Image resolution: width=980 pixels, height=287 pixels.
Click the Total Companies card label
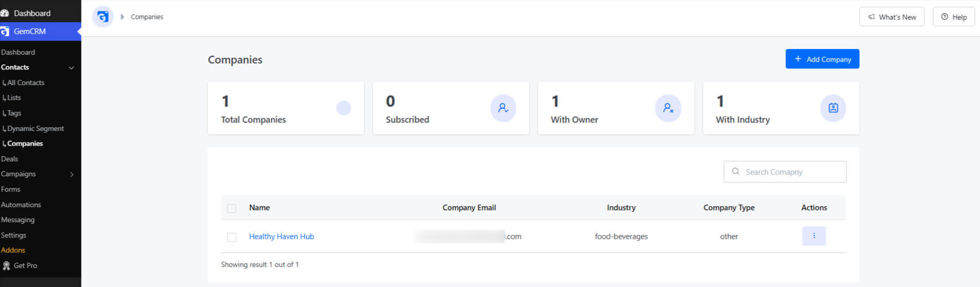253,120
